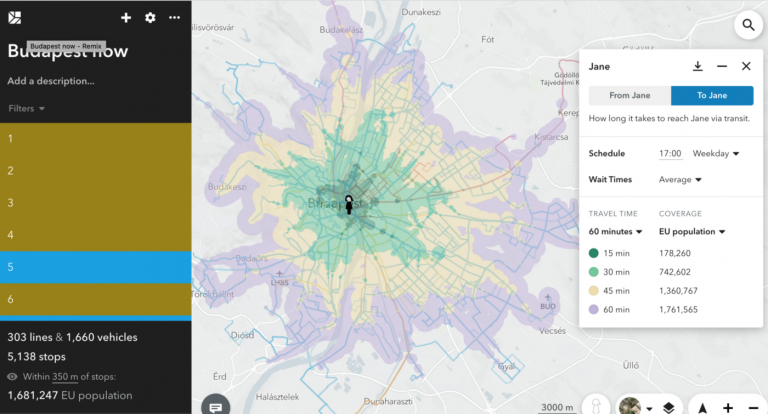Minimize the Jane panel
The height and width of the screenshot is (414, 768).
point(722,66)
